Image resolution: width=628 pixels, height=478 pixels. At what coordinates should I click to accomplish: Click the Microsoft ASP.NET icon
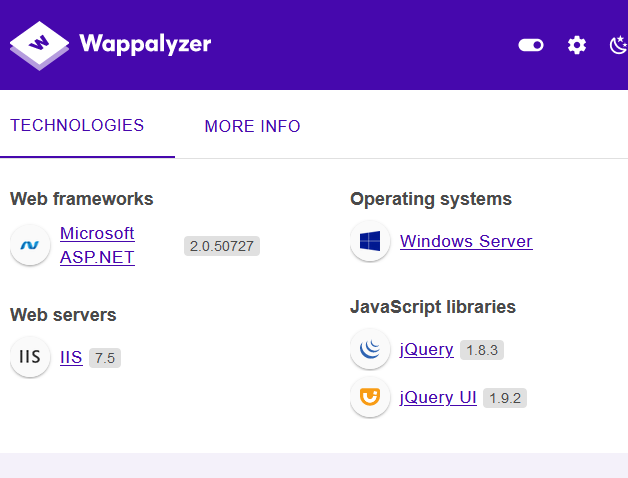(30, 245)
